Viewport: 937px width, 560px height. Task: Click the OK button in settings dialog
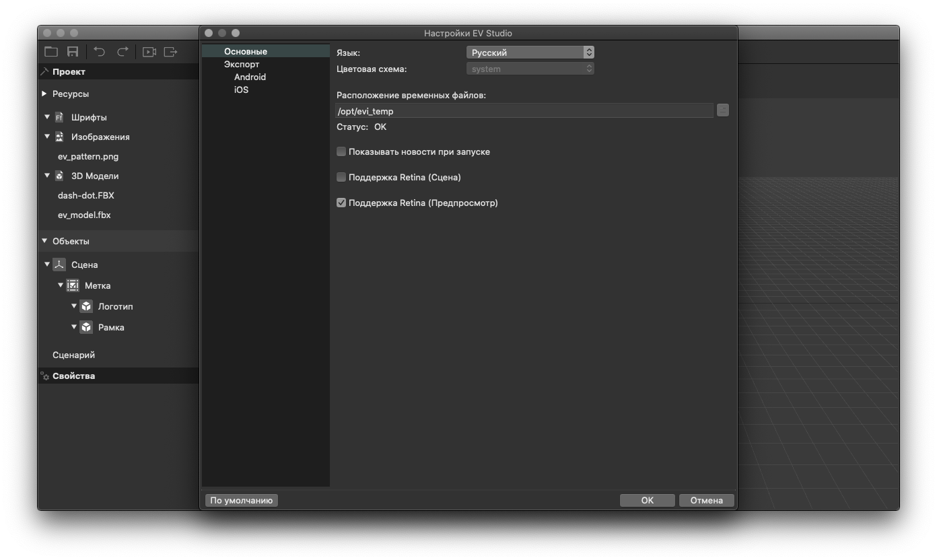[648, 500]
